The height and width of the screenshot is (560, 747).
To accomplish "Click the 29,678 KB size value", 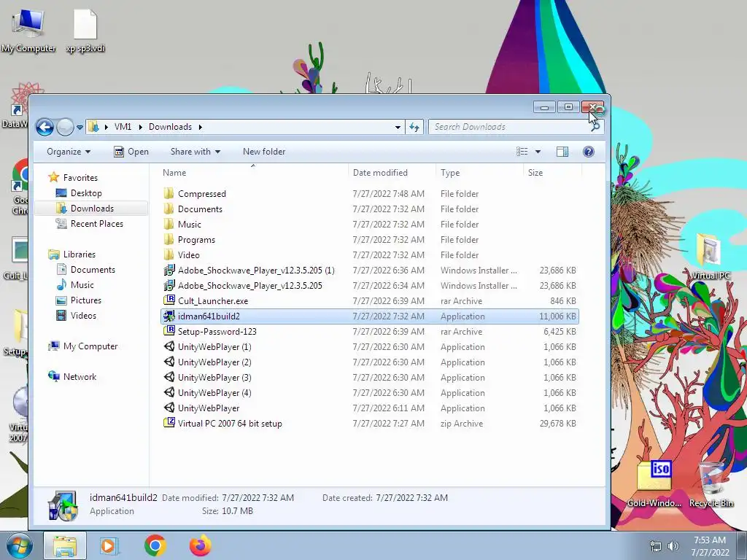I will point(557,424).
